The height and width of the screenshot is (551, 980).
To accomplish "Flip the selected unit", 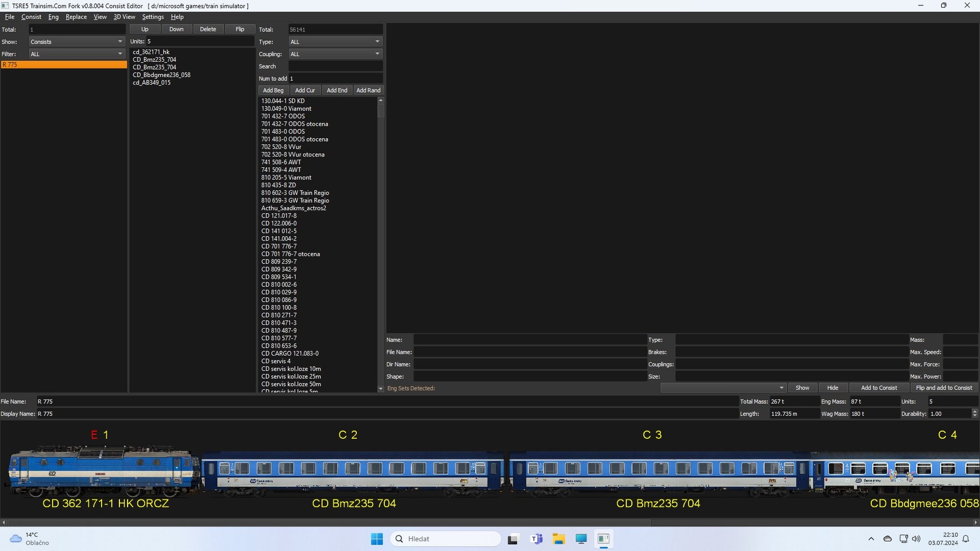I will pyautogui.click(x=240, y=29).
